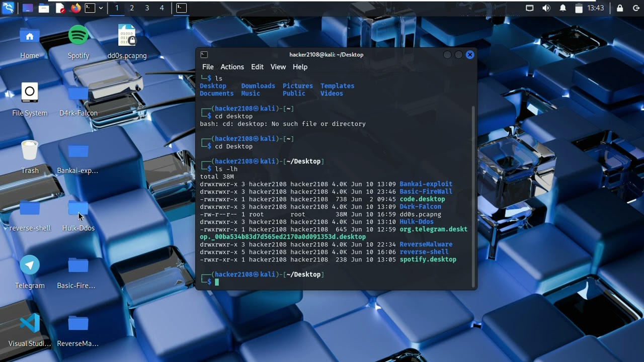This screenshot has height=362, width=644.
Task: Open the notifications bell icon
Action: [563, 8]
